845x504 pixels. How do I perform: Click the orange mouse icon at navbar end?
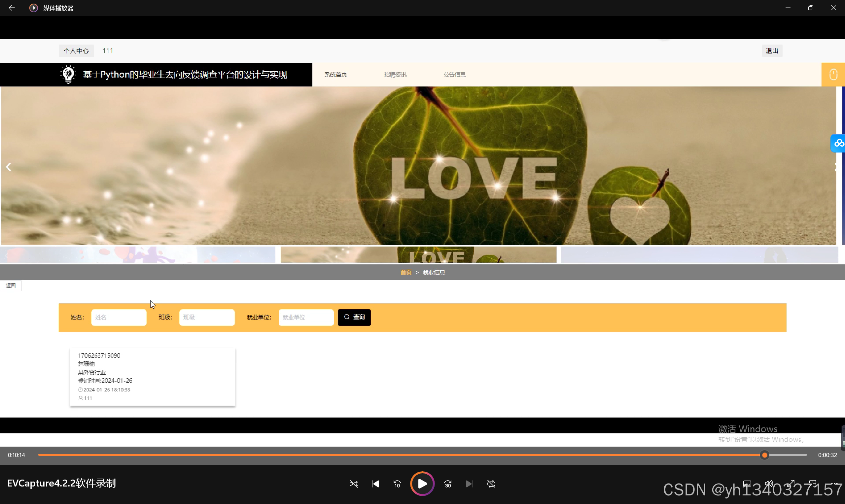(x=833, y=74)
